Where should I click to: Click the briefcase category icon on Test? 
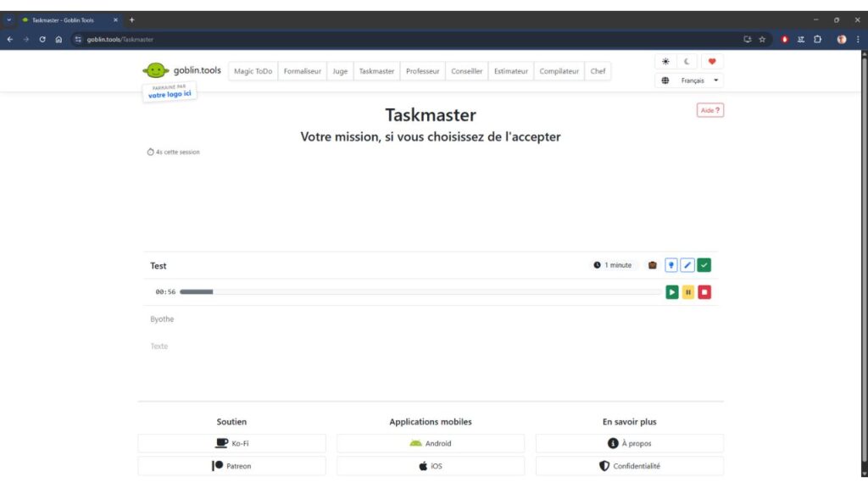point(652,265)
